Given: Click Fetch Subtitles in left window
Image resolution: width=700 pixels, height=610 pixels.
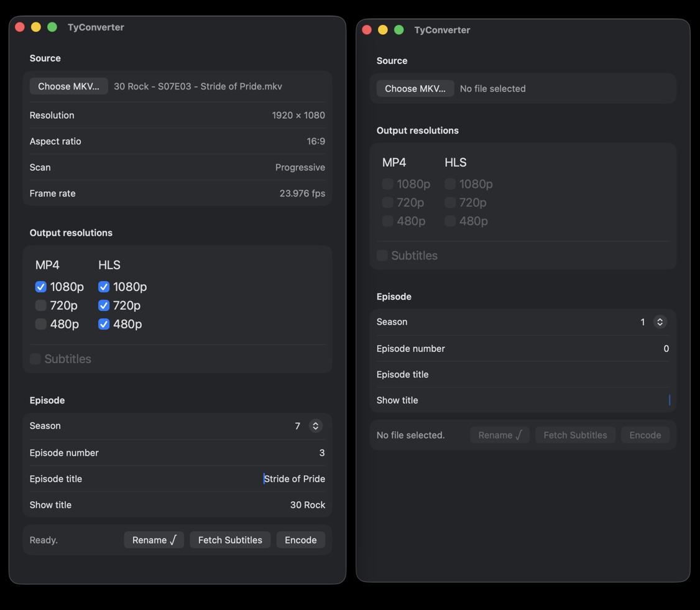Looking at the screenshot, I should [x=230, y=540].
